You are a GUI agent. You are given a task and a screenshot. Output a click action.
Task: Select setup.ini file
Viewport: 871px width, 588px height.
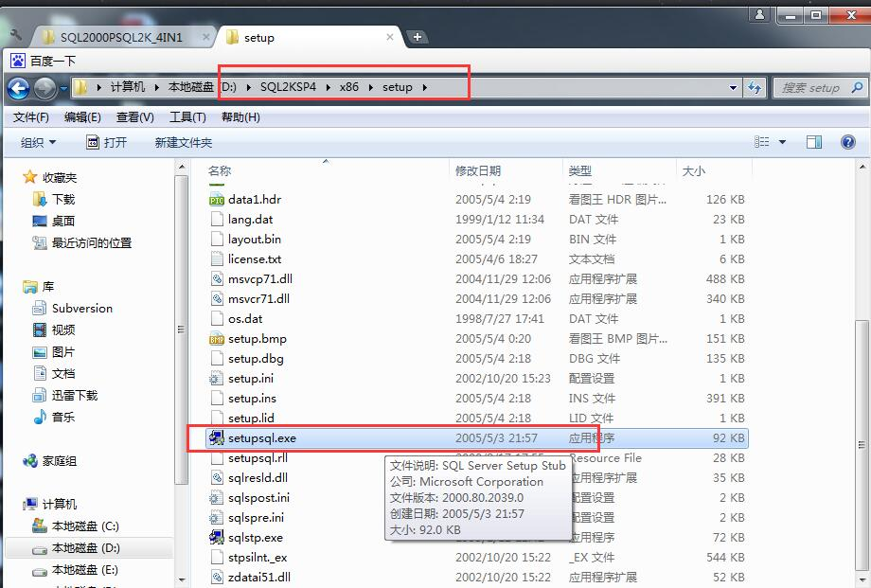[251, 379]
